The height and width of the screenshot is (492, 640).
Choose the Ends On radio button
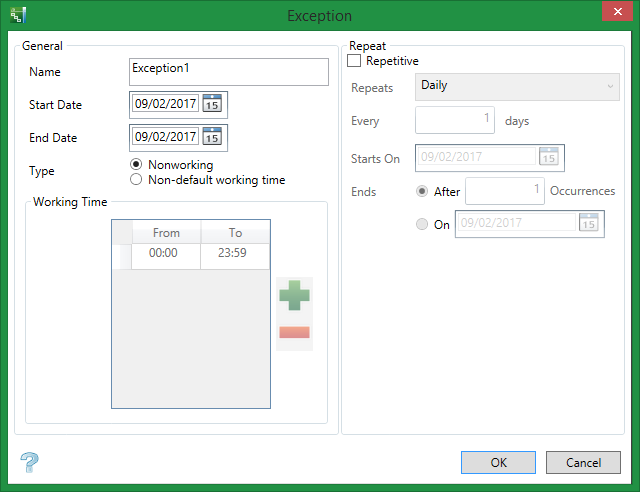422,224
